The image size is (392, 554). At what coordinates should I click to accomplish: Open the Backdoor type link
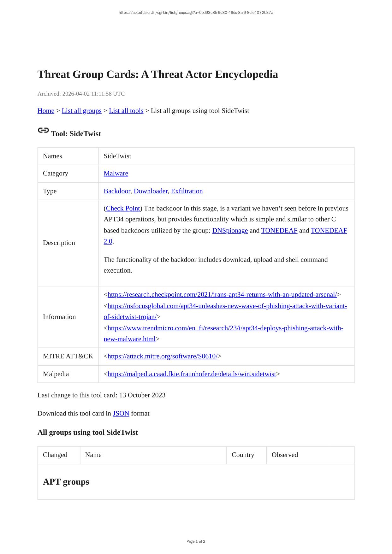pyautogui.click(x=117, y=191)
